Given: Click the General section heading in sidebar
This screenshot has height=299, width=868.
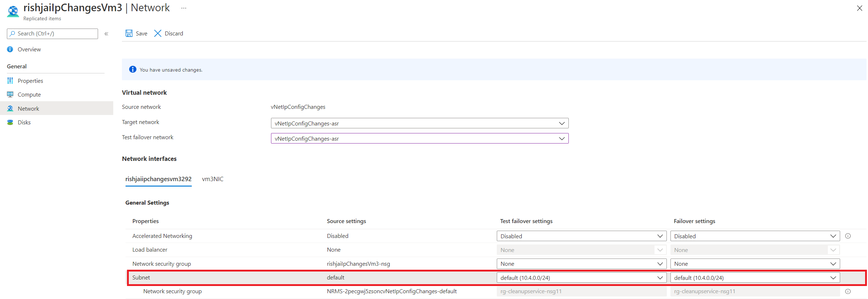Looking at the screenshot, I should coord(17,66).
